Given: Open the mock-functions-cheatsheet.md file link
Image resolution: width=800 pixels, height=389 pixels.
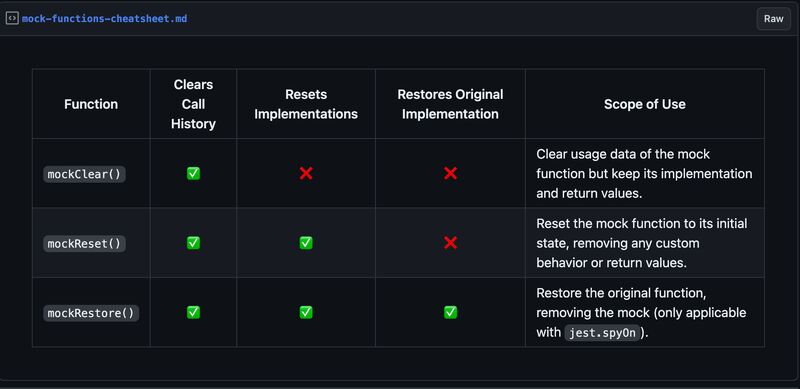Looking at the screenshot, I should tap(104, 19).
